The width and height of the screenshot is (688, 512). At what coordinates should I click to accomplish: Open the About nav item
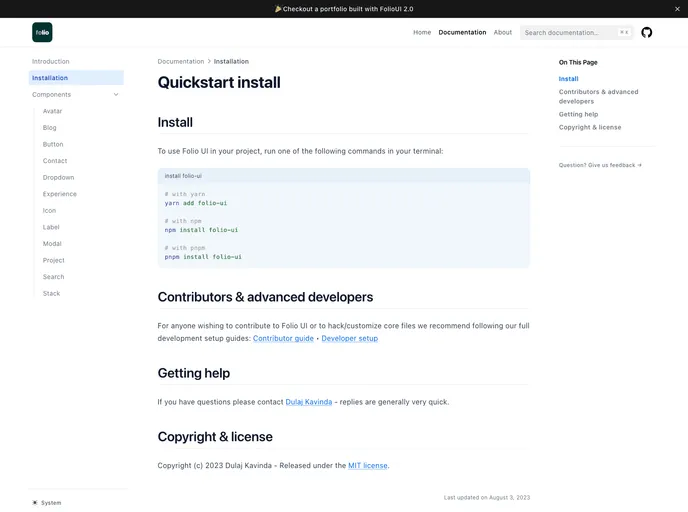point(502,32)
